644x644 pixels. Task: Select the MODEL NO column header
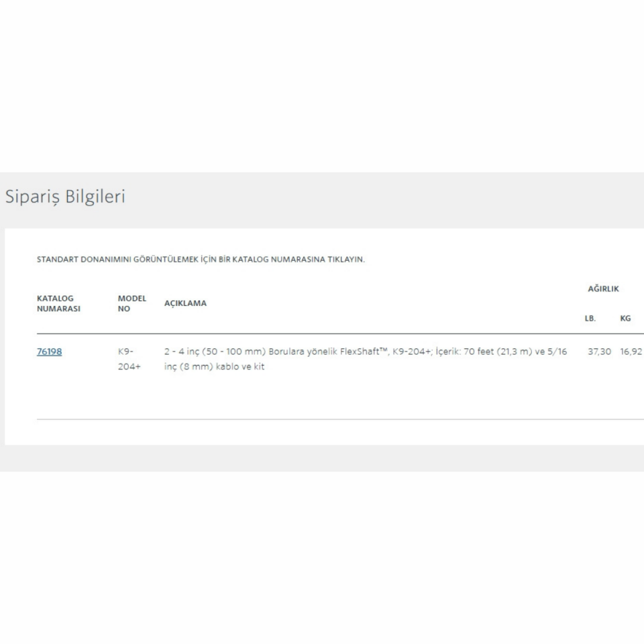[x=131, y=303]
